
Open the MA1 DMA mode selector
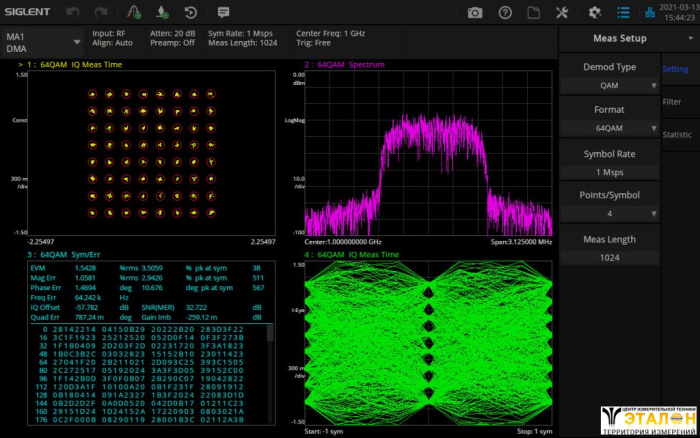(x=44, y=42)
